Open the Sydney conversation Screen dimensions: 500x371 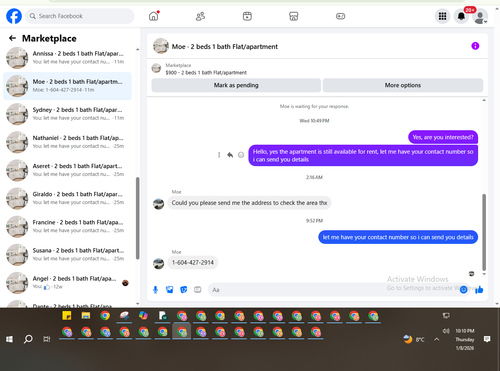[x=67, y=114]
